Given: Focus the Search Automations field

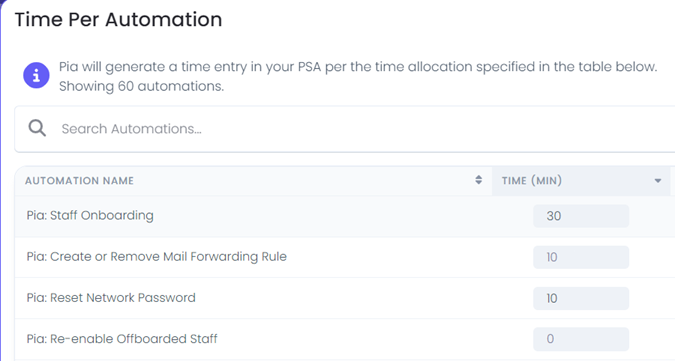Looking at the screenshot, I should click(x=344, y=129).
